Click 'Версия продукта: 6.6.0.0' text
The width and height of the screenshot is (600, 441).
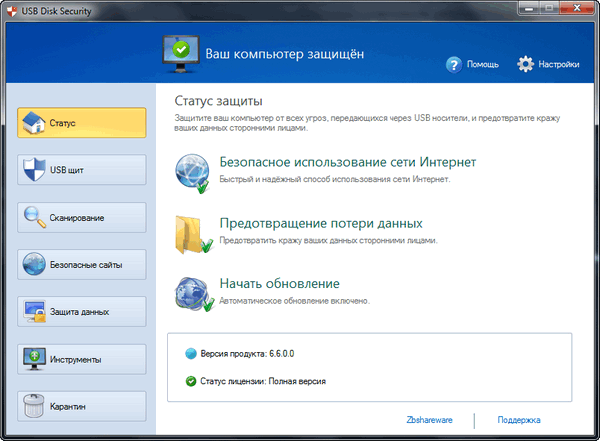(x=247, y=354)
